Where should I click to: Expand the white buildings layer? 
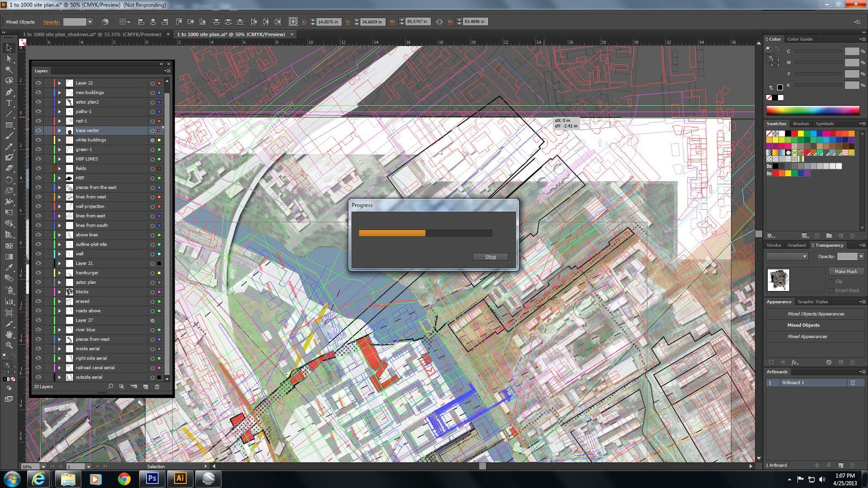(x=60, y=140)
